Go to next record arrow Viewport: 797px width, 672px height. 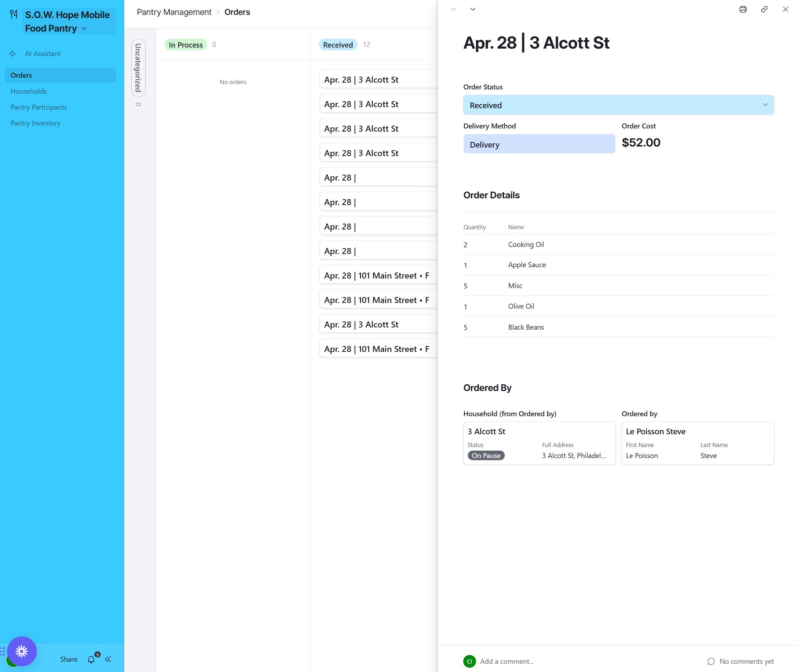click(x=472, y=10)
